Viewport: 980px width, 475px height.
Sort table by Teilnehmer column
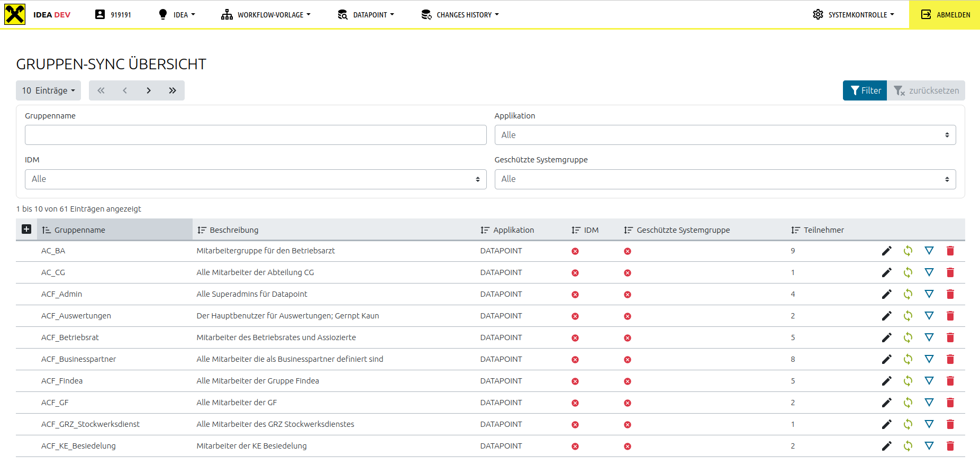(x=823, y=230)
